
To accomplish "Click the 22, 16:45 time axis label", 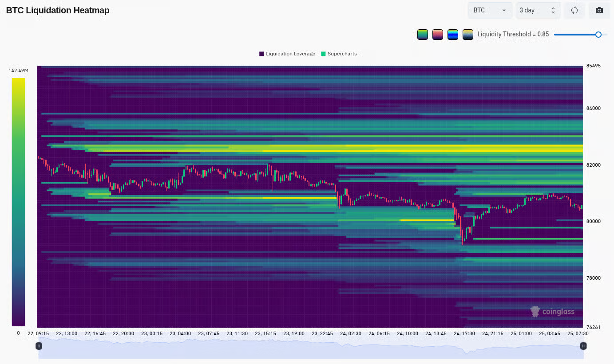I will coord(95,333).
